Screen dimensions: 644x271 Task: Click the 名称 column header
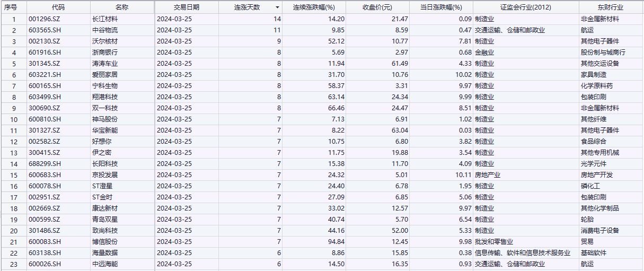tap(122, 7)
